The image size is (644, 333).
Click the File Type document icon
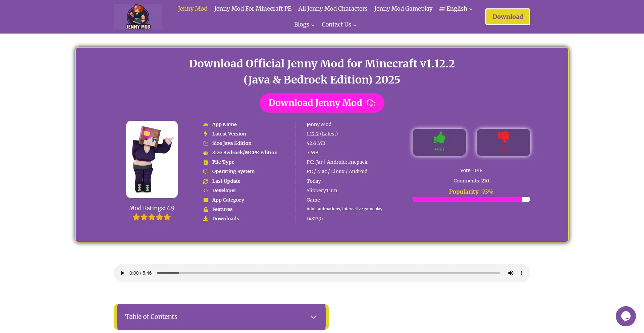206,162
